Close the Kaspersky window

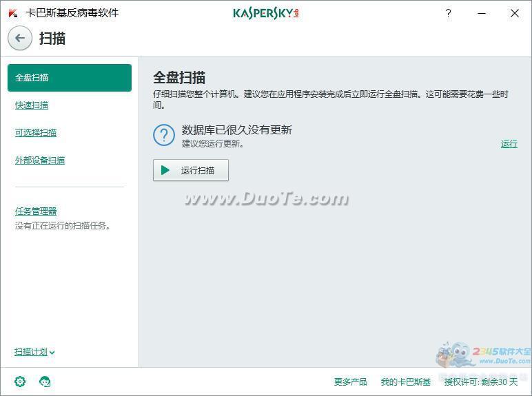(x=515, y=13)
